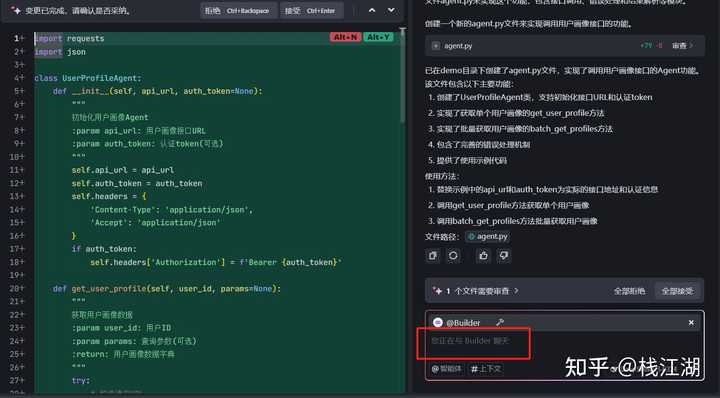Click 'Accept': 'application/json' line
The height and width of the screenshot is (398, 720).
pyautogui.click(x=155, y=223)
